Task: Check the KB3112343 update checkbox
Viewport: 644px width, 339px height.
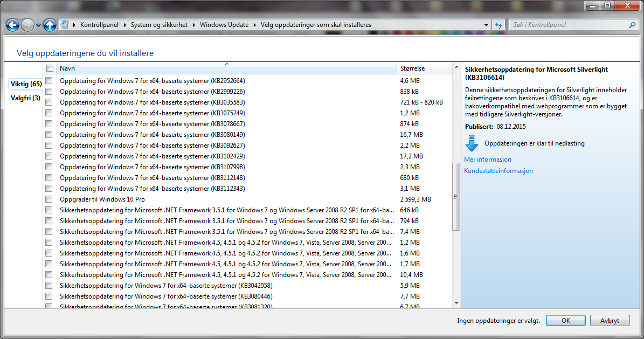Action: 49,188
